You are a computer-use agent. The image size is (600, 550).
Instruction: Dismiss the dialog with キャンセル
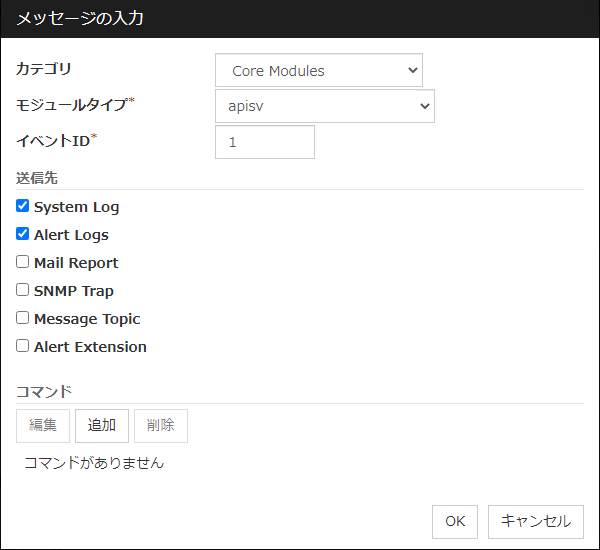point(535,521)
